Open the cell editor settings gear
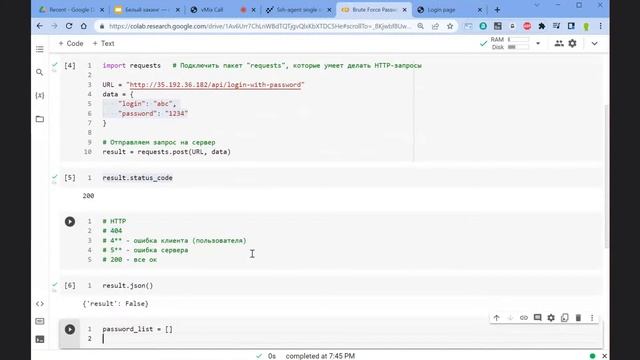640x360 pixels. coord(551,318)
